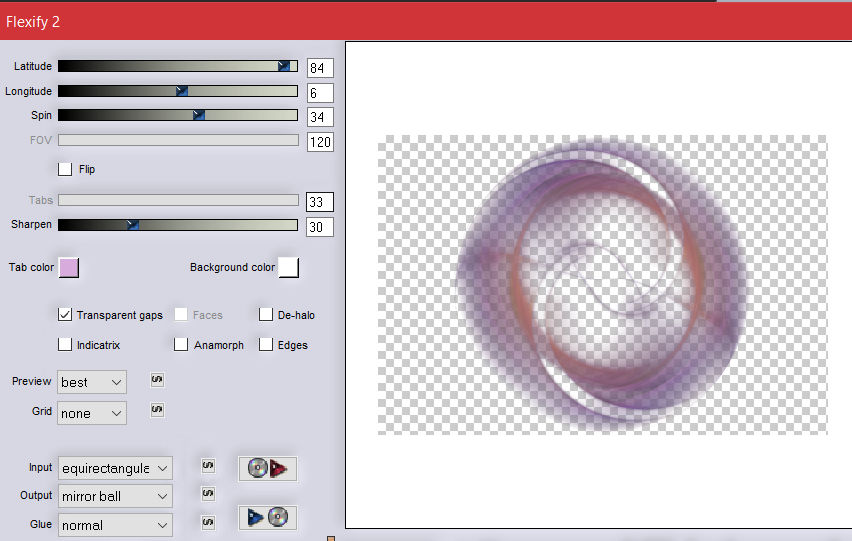Open the Grid dropdown set to none
Viewport: 852px width, 541px height.
pyautogui.click(x=92, y=413)
